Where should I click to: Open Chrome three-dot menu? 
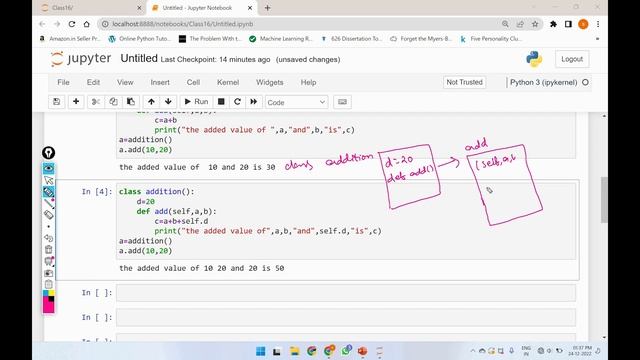(x=598, y=24)
